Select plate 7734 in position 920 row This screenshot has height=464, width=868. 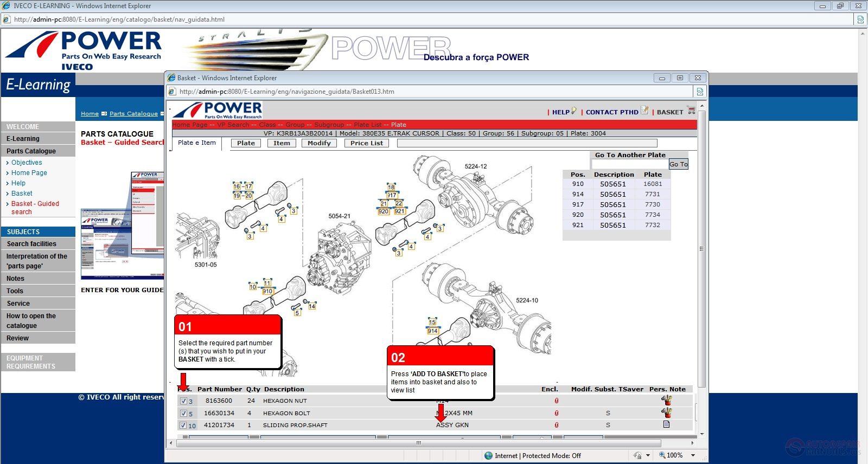click(x=653, y=215)
